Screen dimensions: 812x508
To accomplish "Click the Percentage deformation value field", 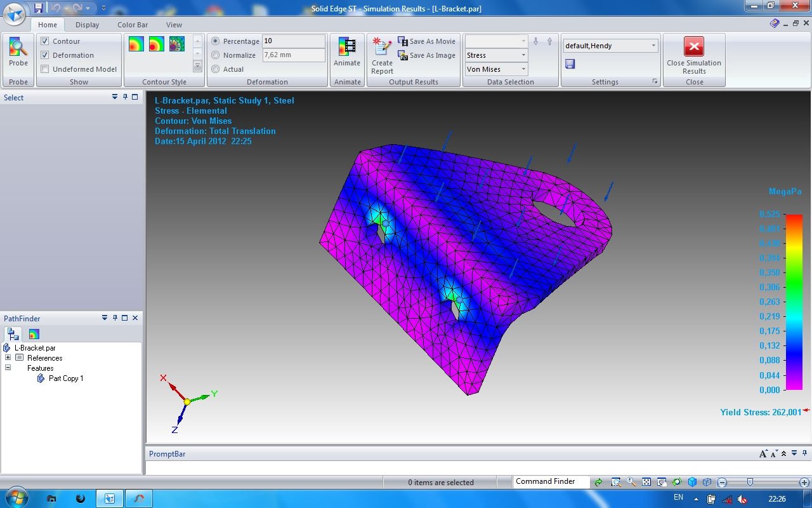I will click(294, 41).
